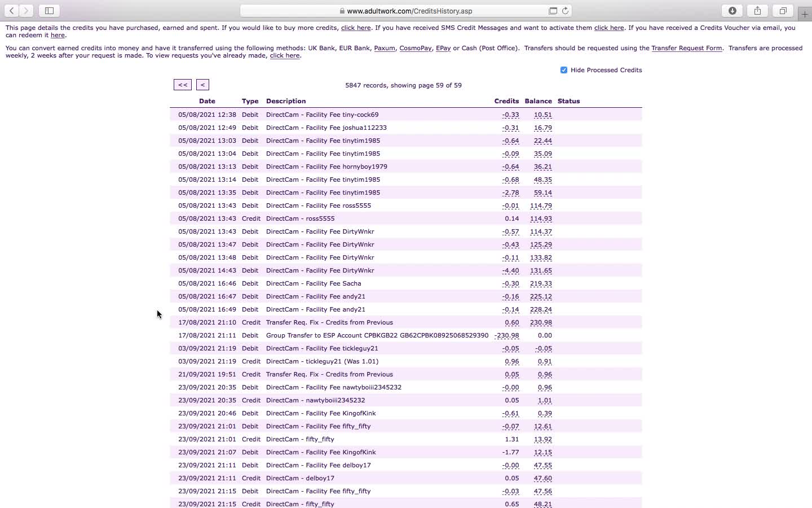Open the SMS Credit Messages click here link
This screenshot has height=508, width=812.
[x=609, y=28]
